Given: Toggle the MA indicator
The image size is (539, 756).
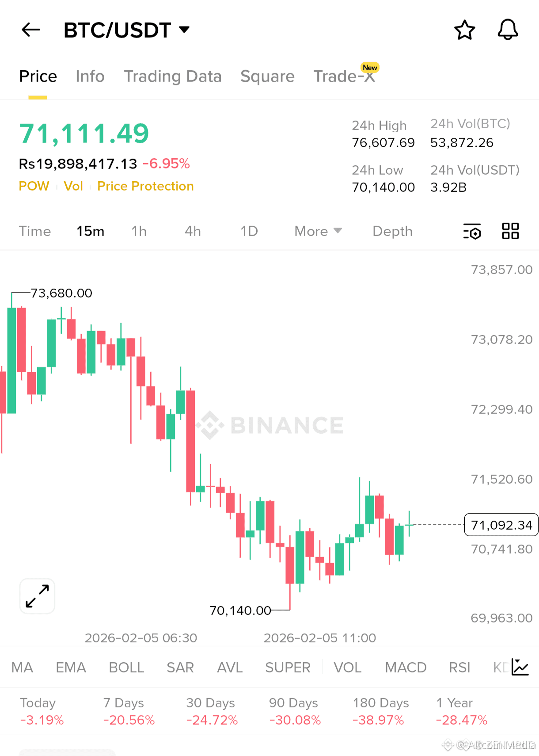Looking at the screenshot, I should pos(22,667).
